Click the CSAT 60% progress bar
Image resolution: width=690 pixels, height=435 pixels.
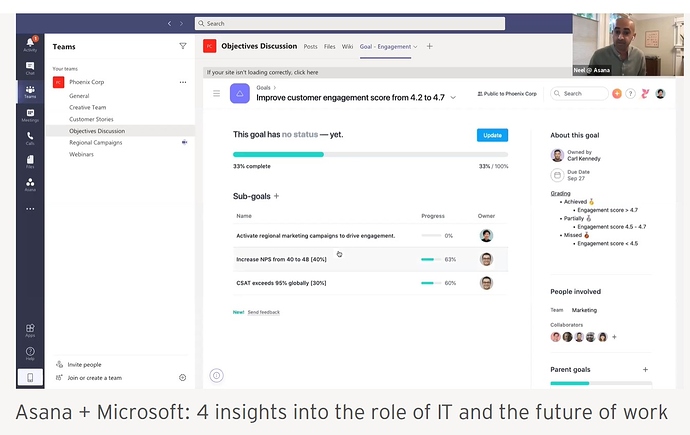pyautogui.click(x=431, y=283)
